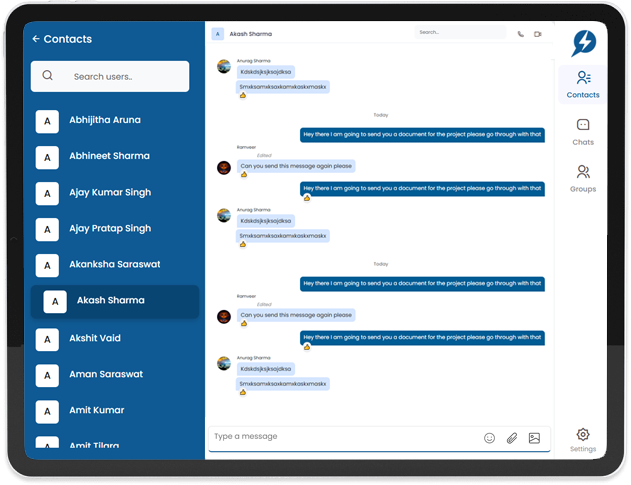The width and height of the screenshot is (631, 485).
Task: Click the magnifier icon in user search
Action: (47, 76)
